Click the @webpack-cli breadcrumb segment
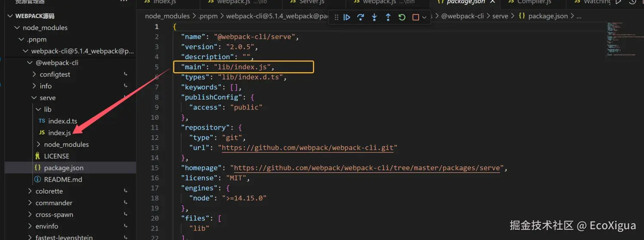The height and width of the screenshot is (240, 644). (x=462, y=16)
